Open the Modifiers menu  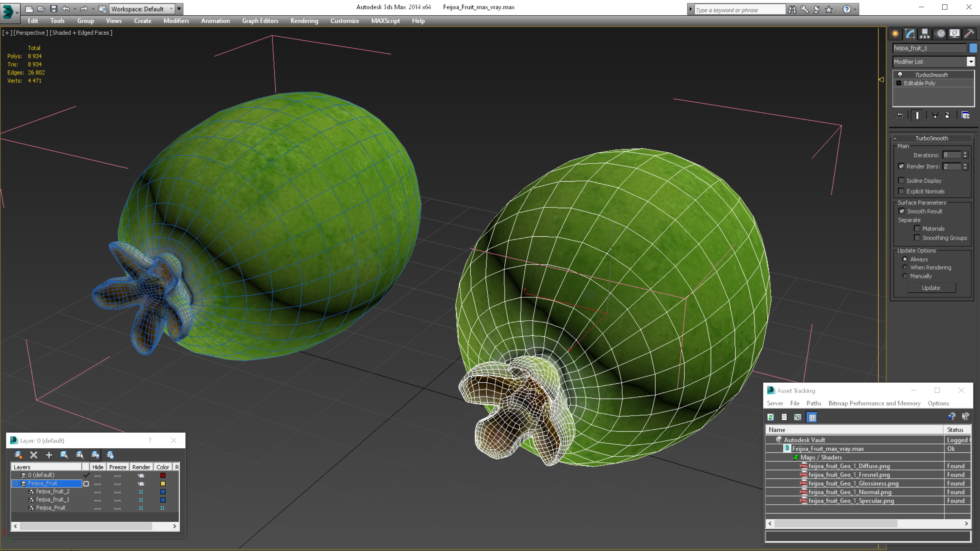click(x=176, y=21)
